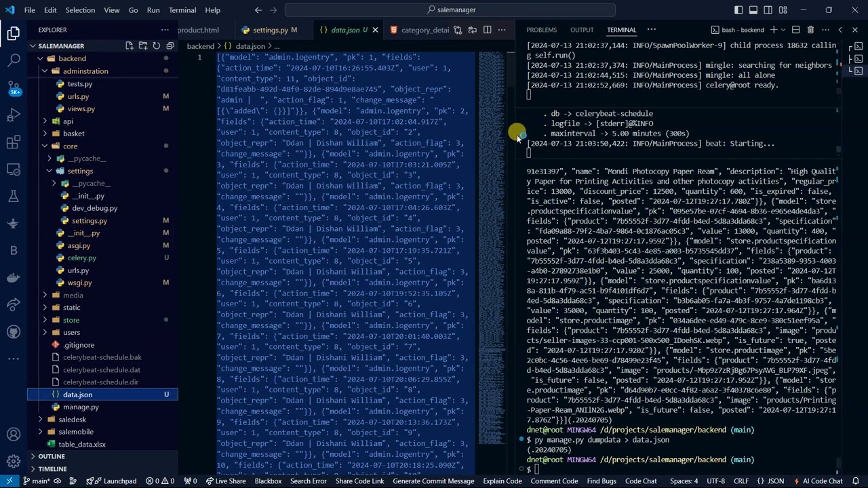The image size is (868, 488).
Task: Create a new file in Explorer
Action: (x=130, y=45)
